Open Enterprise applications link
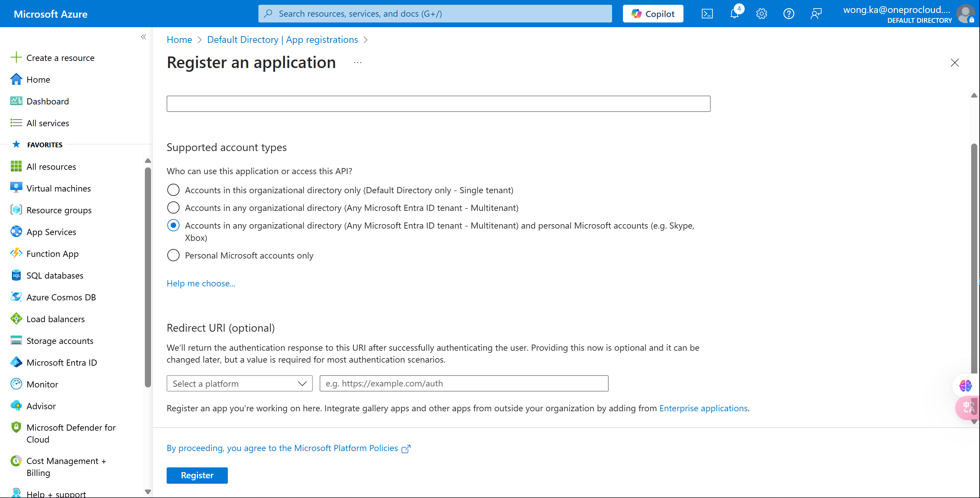980x498 pixels. (x=704, y=408)
